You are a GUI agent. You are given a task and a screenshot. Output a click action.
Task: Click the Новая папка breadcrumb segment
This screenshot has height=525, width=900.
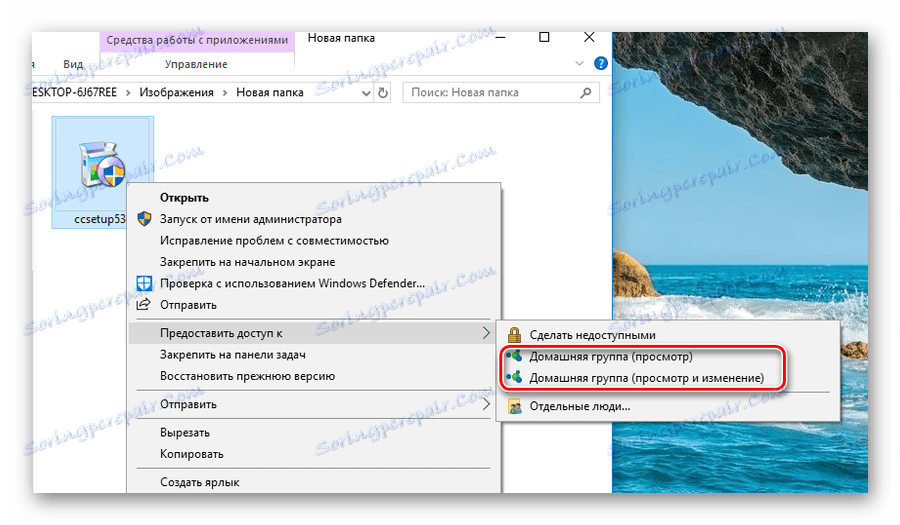pos(270,92)
